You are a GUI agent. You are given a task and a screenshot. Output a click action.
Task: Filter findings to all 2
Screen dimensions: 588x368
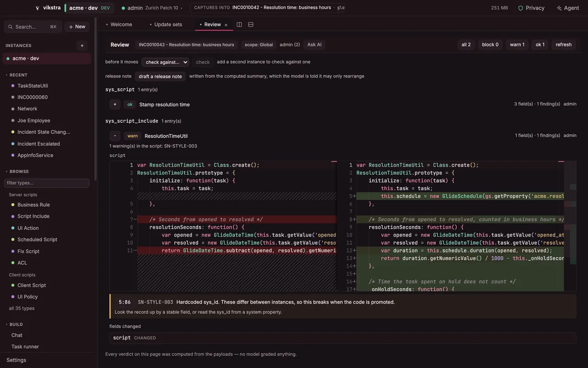tap(466, 45)
